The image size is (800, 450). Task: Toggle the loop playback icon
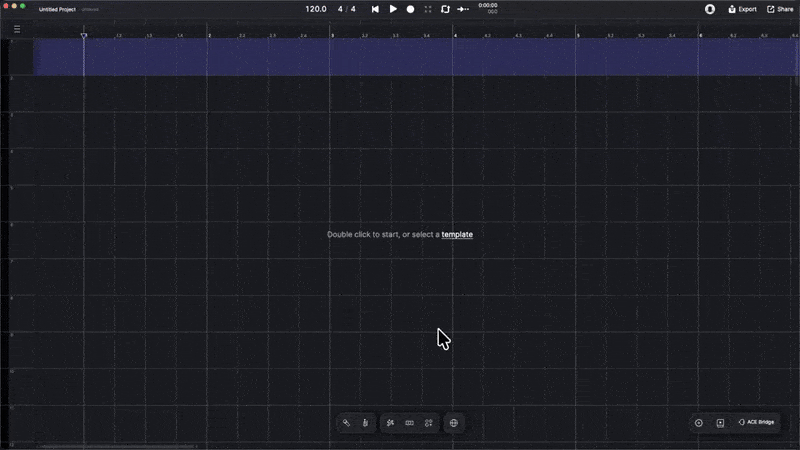(x=445, y=9)
